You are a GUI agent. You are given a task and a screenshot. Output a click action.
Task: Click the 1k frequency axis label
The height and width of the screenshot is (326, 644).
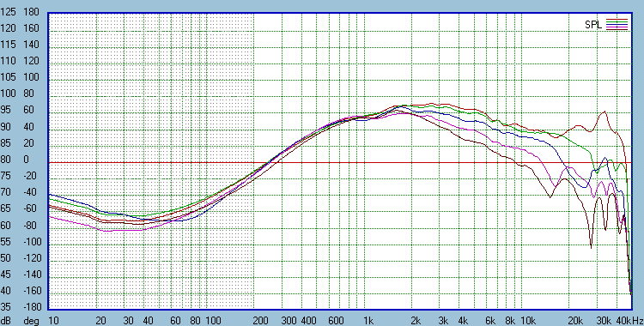pos(368,320)
